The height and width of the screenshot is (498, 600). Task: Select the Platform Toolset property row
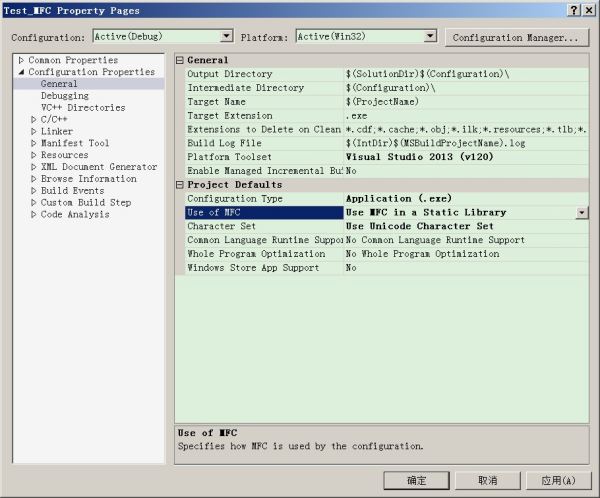coord(258,158)
